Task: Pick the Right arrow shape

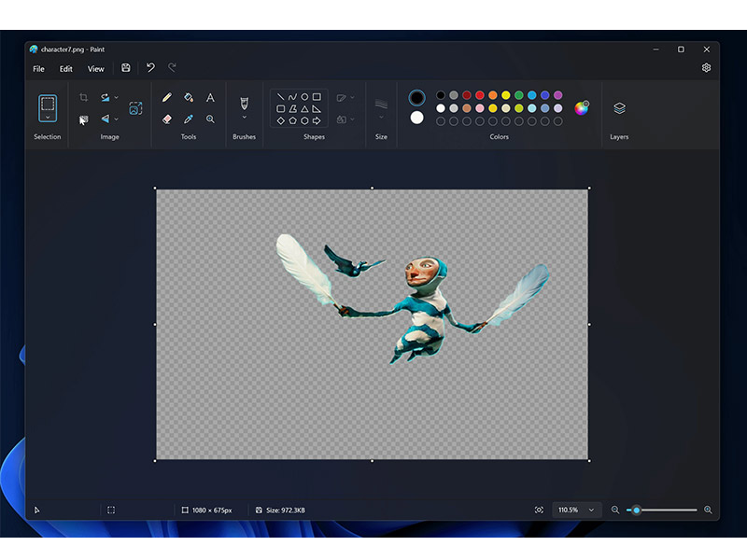Action: (x=317, y=121)
